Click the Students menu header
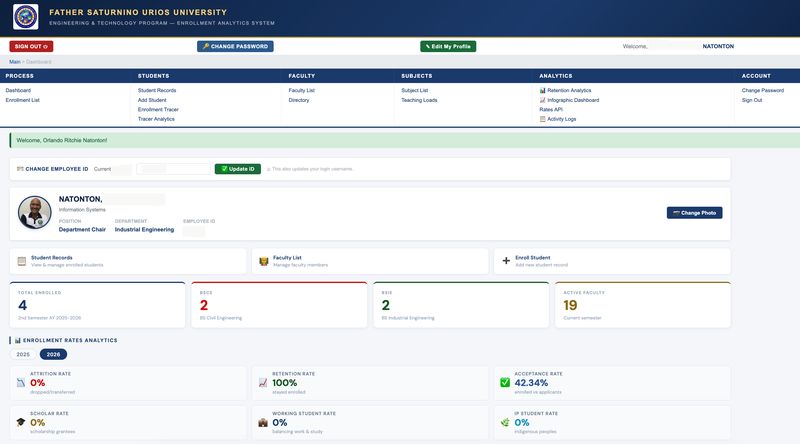This screenshot has height=444, width=800. click(x=154, y=76)
